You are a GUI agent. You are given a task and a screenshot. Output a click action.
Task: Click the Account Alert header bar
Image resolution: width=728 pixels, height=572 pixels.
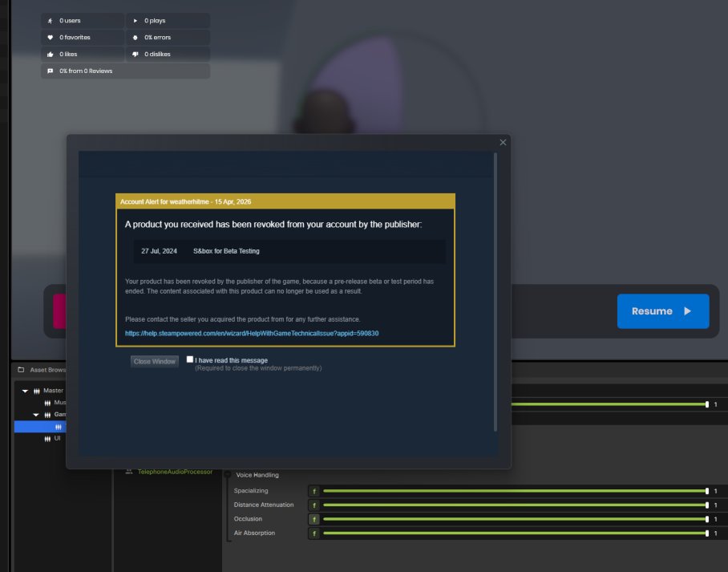[285, 201]
